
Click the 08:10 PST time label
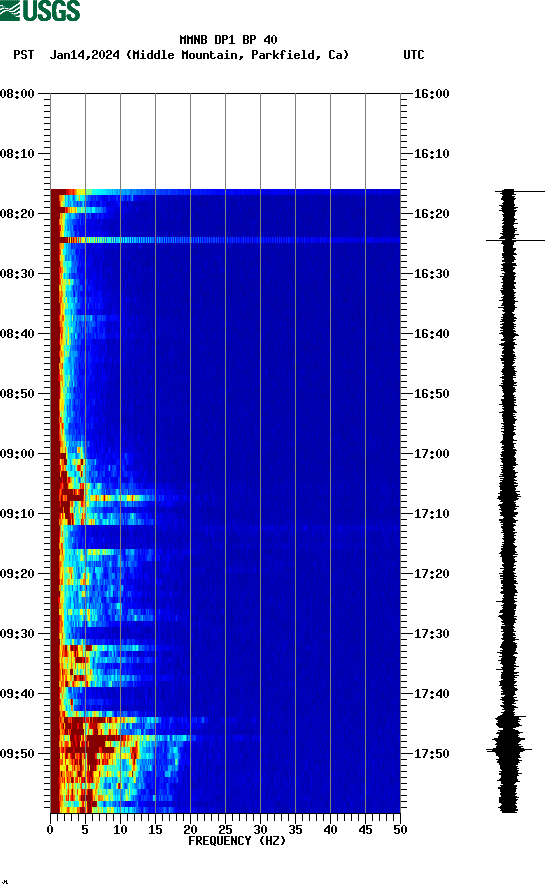click(x=18, y=154)
